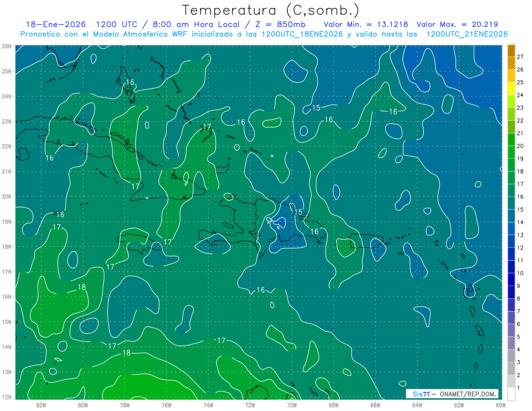Click the '68W' longitude axis label
Image resolution: width=532 pixels, height=411 pixels.
[x=334, y=405]
